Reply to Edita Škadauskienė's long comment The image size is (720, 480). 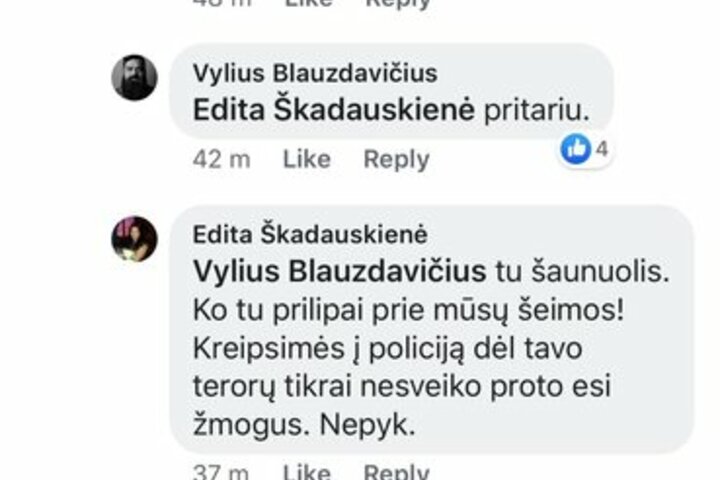[x=397, y=472]
